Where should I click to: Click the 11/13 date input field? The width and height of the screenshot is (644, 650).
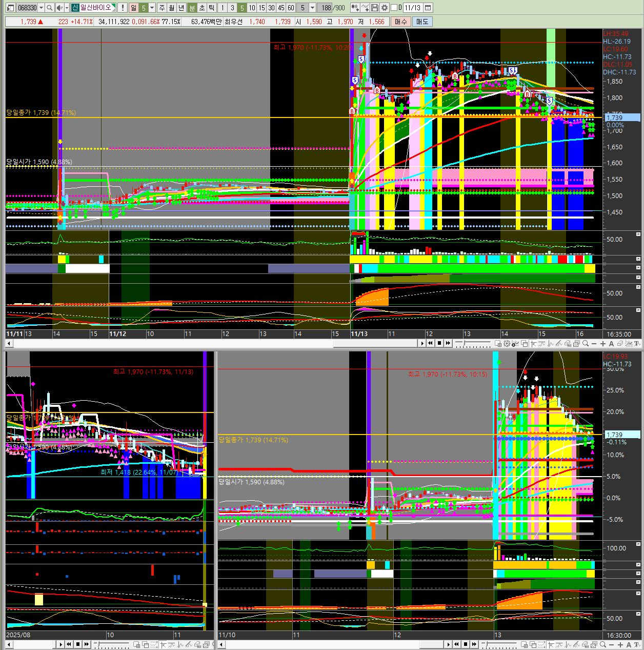point(412,8)
